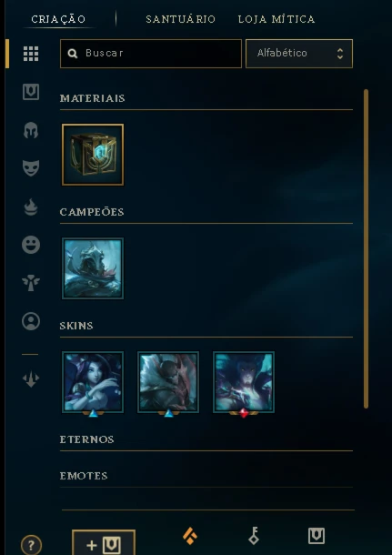The image size is (392, 555).
Task: Filter loot by eternals flame icon
Action: click(x=31, y=207)
